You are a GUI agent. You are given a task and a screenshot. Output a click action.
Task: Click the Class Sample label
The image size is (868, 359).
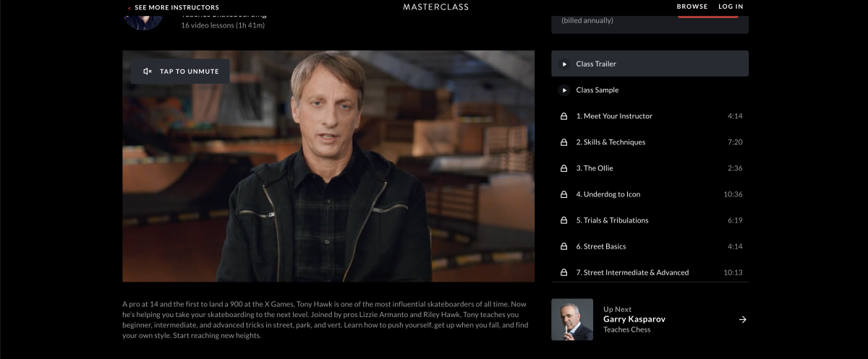(x=597, y=90)
